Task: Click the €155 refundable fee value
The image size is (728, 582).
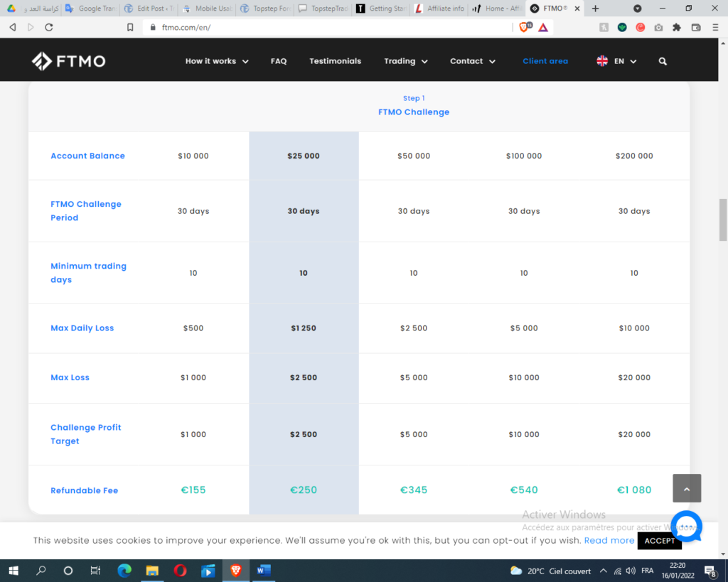Action: [x=193, y=490]
